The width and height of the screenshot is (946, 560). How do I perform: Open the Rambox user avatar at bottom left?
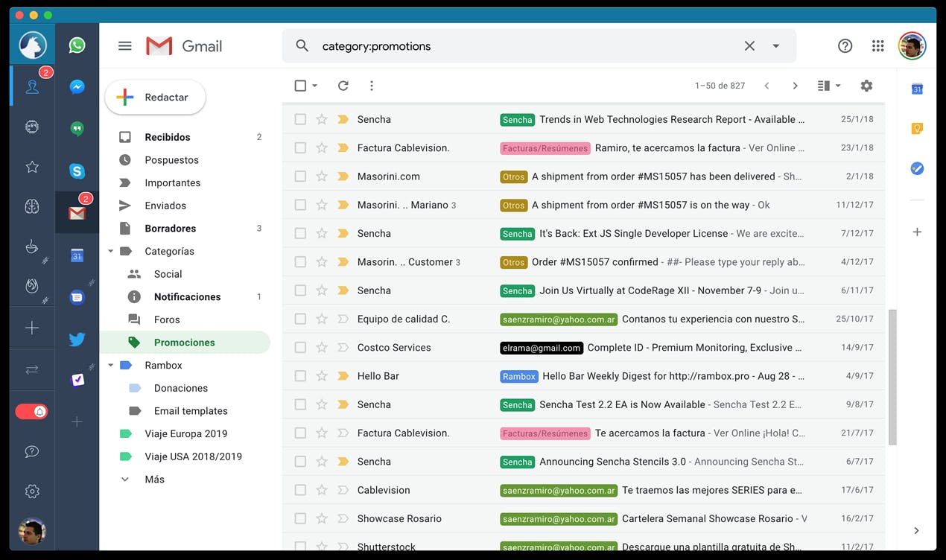[x=32, y=531]
